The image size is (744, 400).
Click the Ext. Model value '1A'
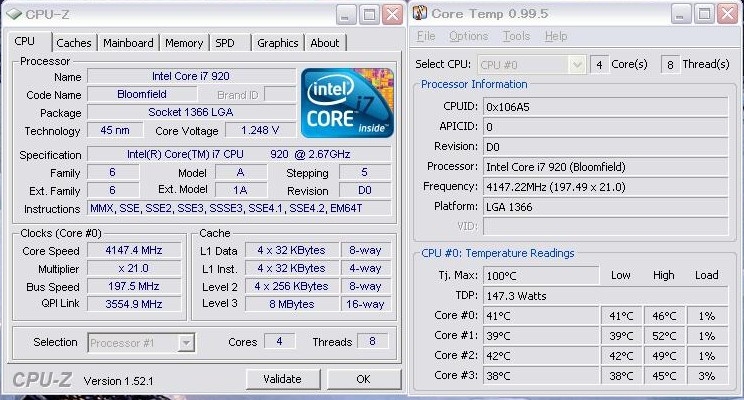241,190
